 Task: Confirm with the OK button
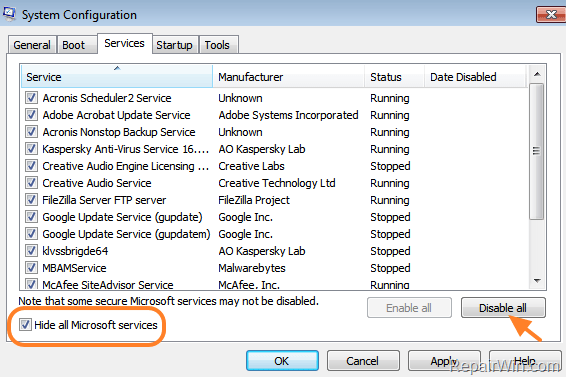(282, 360)
